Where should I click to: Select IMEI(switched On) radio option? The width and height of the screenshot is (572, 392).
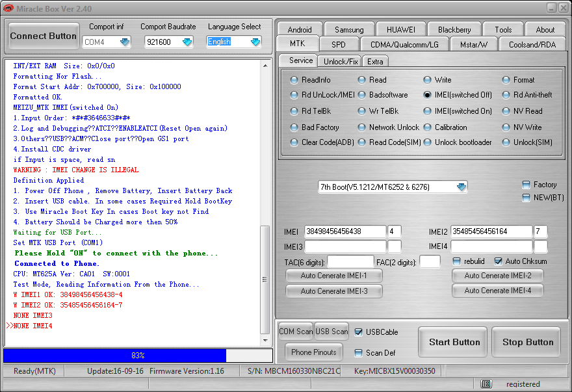[x=427, y=111]
